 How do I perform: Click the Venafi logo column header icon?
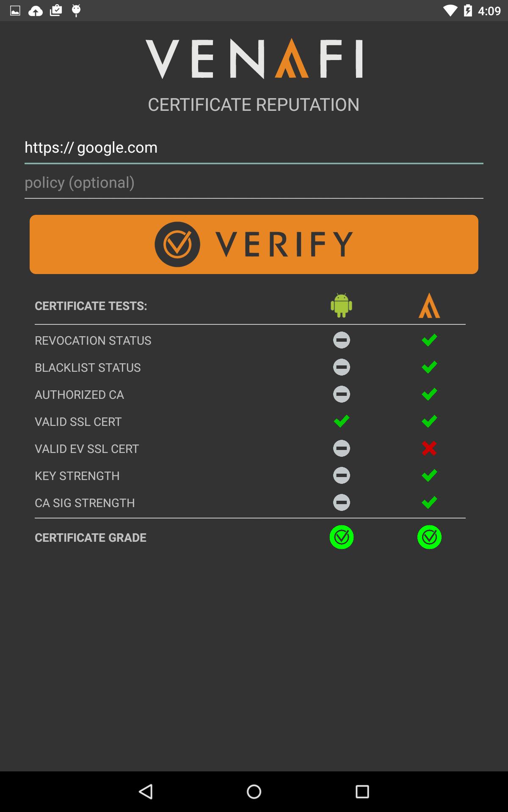(430, 305)
